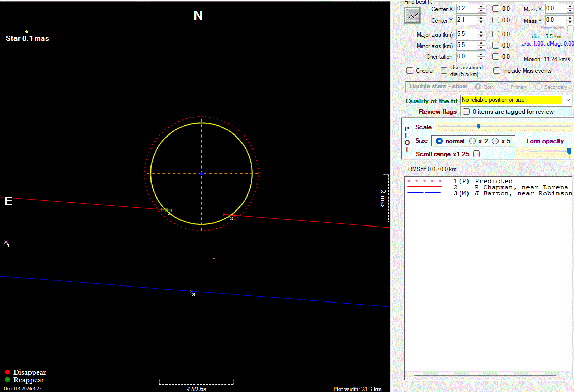This screenshot has height=392, width=574.
Task: Tick the Review flags checkbox
Action: click(466, 112)
